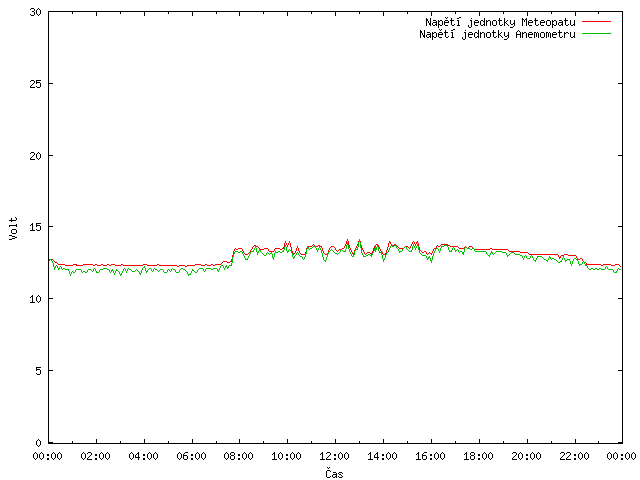Click the legend text 'Napětí jednotky Anemometru'
The width and height of the screenshot is (640, 480).
tap(497, 34)
